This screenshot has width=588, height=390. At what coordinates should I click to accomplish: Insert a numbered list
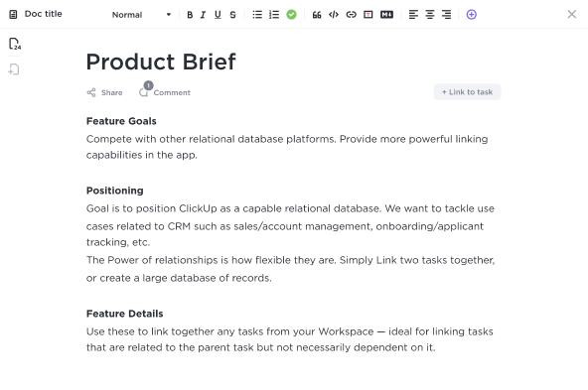274,15
